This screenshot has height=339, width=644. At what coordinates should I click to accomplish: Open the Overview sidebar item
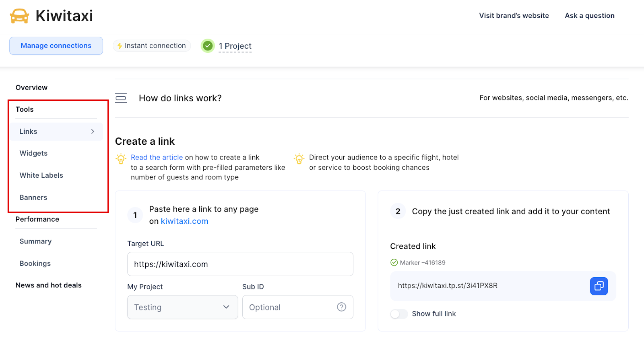(x=31, y=87)
